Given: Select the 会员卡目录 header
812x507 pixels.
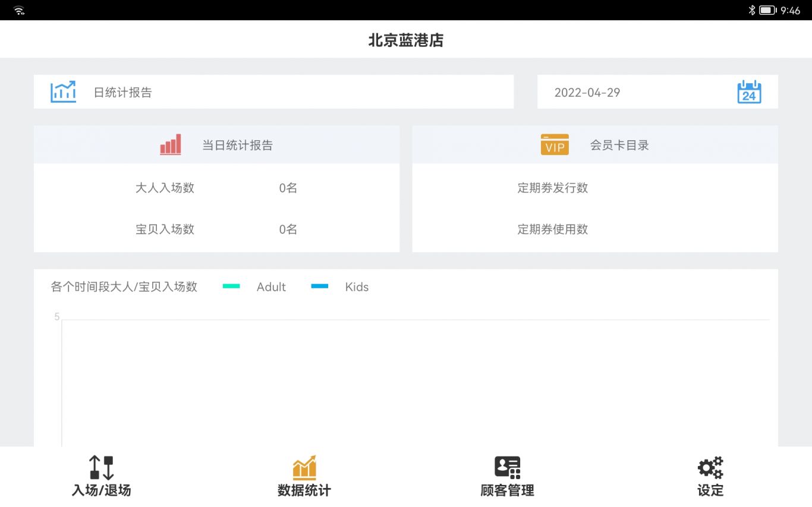Looking at the screenshot, I should pyautogui.click(x=595, y=144).
